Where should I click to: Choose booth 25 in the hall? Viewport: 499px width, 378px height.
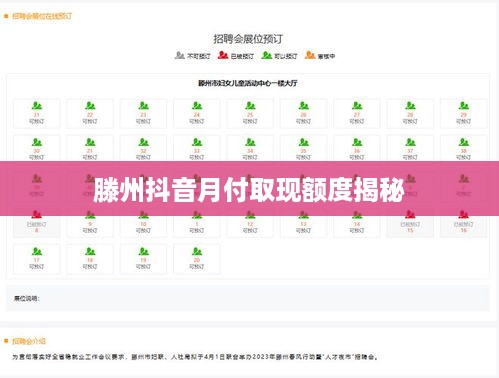click(250, 113)
